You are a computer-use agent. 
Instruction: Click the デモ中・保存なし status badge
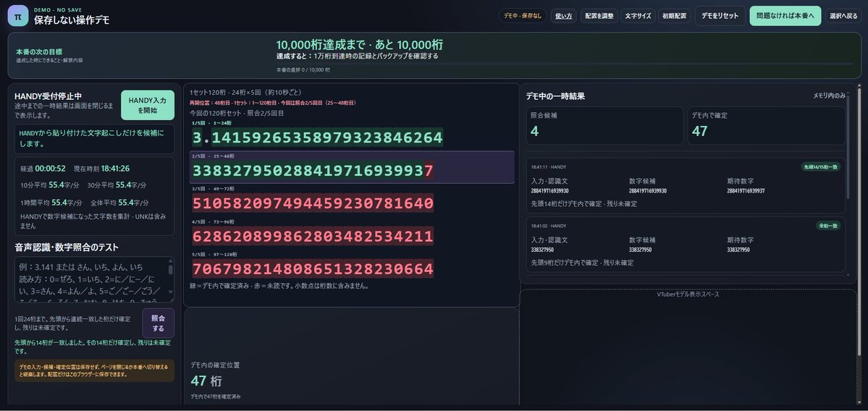[x=523, y=16]
